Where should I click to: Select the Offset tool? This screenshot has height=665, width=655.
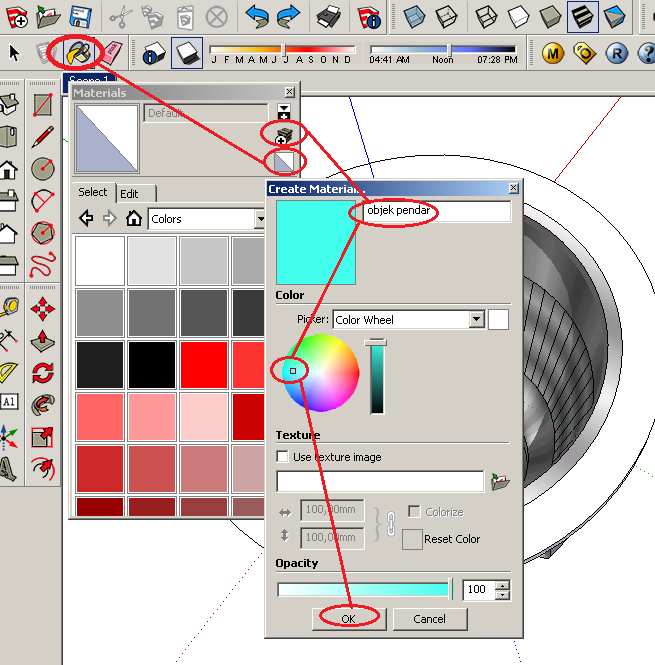pyautogui.click(x=43, y=469)
